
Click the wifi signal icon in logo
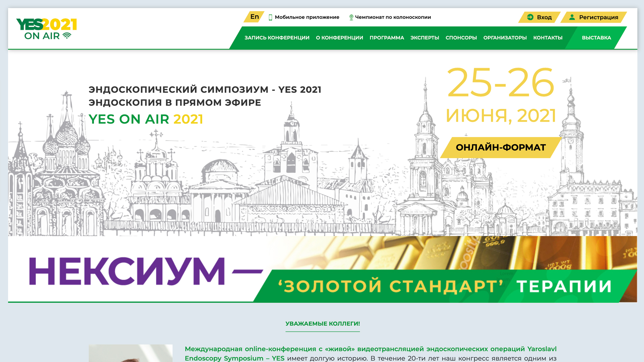tap(67, 36)
